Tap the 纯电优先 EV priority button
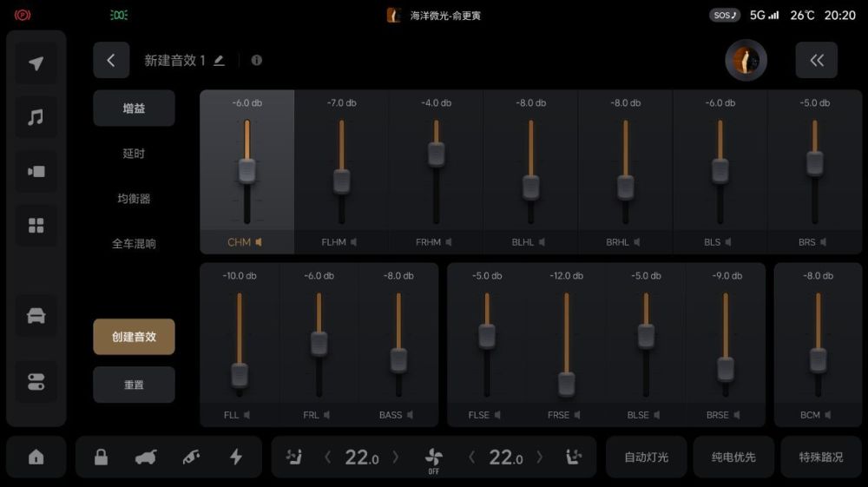 (x=733, y=457)
